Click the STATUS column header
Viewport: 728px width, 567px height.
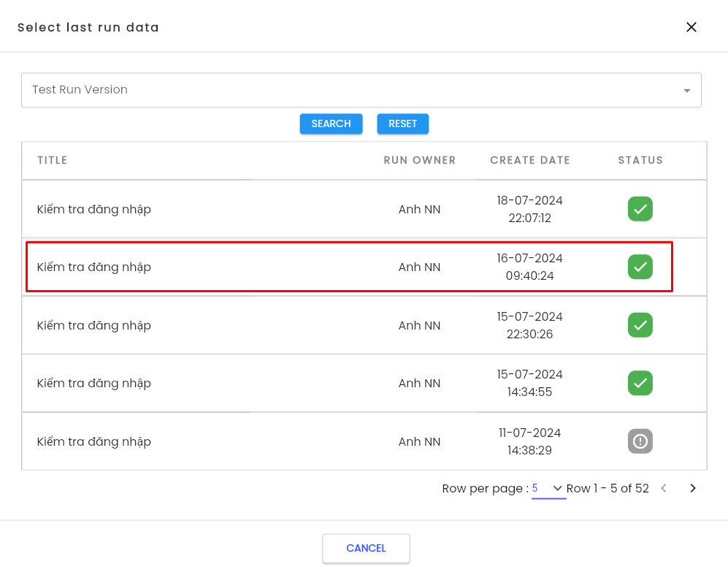[640, 160]
